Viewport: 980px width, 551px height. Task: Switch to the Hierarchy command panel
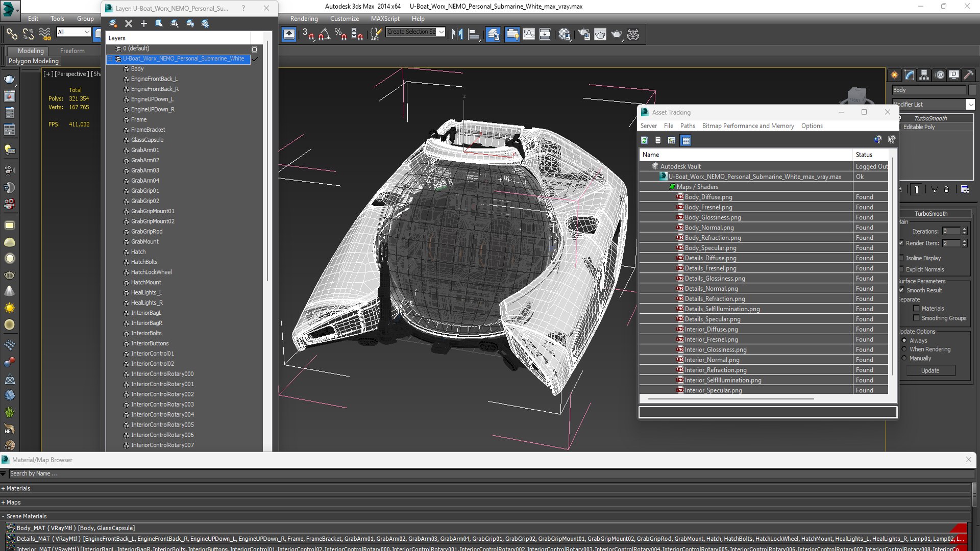924,75
